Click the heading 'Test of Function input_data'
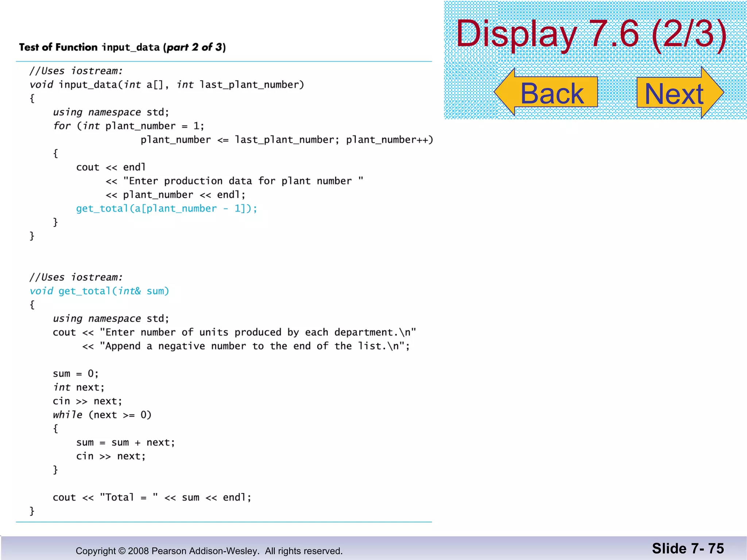This screenshot has width=747, height=560. coord(89,47)
